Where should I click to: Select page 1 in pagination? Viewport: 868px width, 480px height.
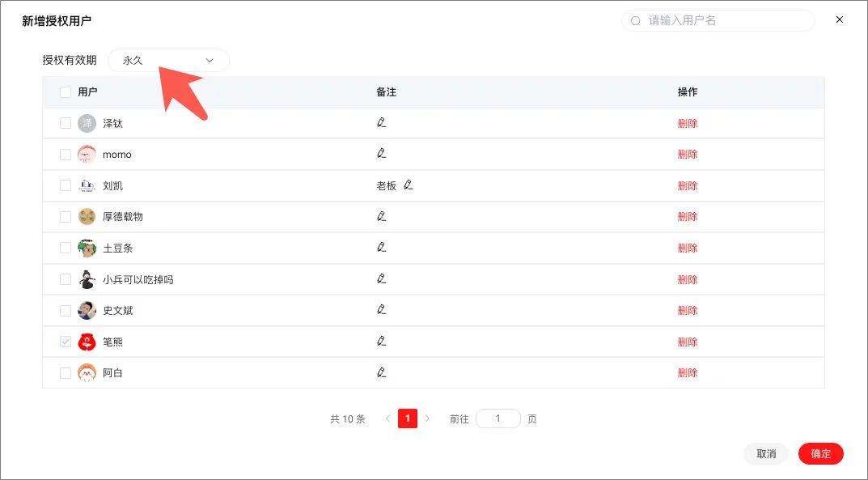click(408, 418)
